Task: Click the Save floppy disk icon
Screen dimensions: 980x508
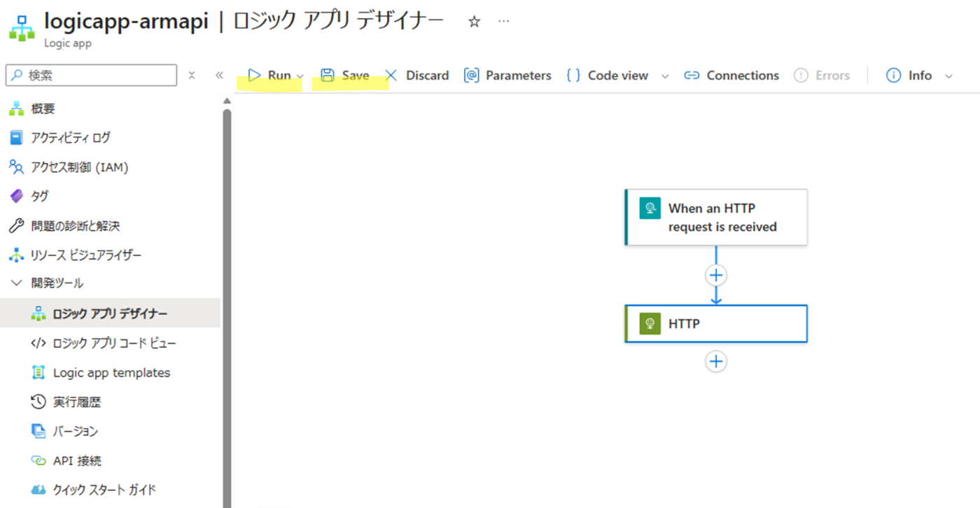Action: point(327,75)
